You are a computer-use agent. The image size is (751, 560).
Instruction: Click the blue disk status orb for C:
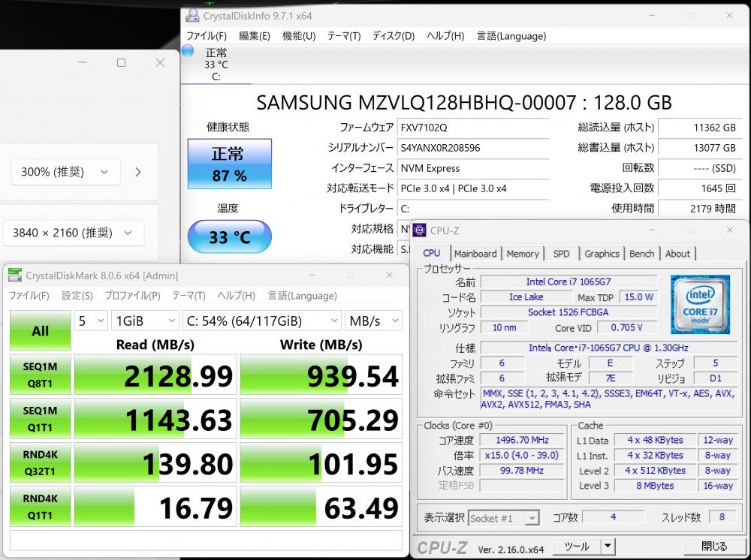tap(188, 50)
